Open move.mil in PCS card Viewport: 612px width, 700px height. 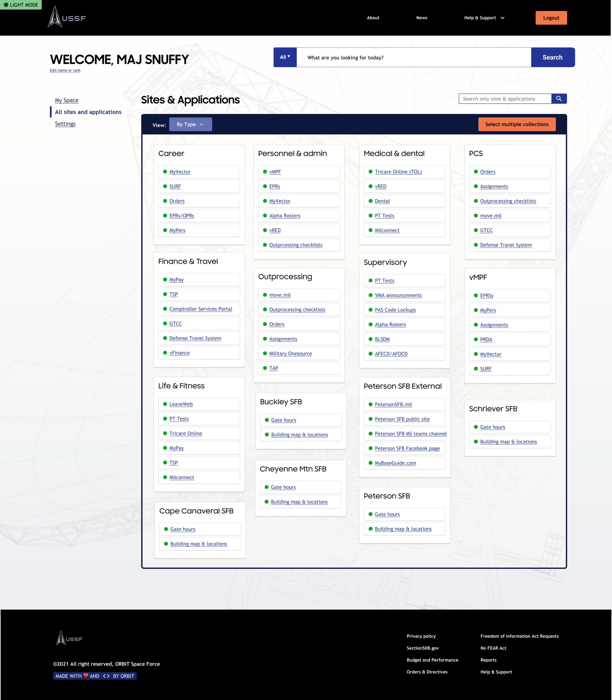click(490, 216)
